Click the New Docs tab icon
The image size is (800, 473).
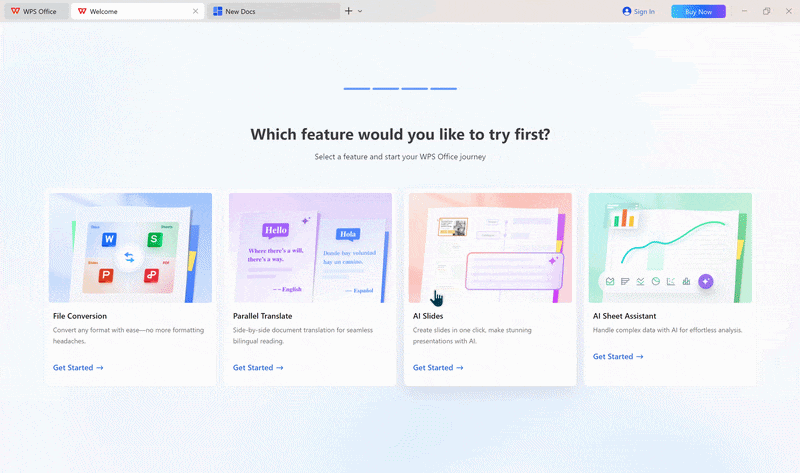click(217, 11)
